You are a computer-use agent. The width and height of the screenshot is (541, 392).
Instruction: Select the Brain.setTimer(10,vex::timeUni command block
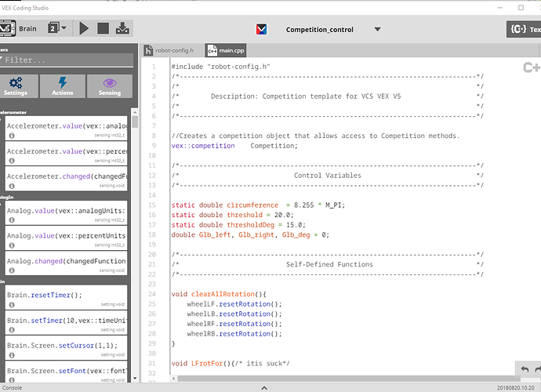tap(66, 322)
